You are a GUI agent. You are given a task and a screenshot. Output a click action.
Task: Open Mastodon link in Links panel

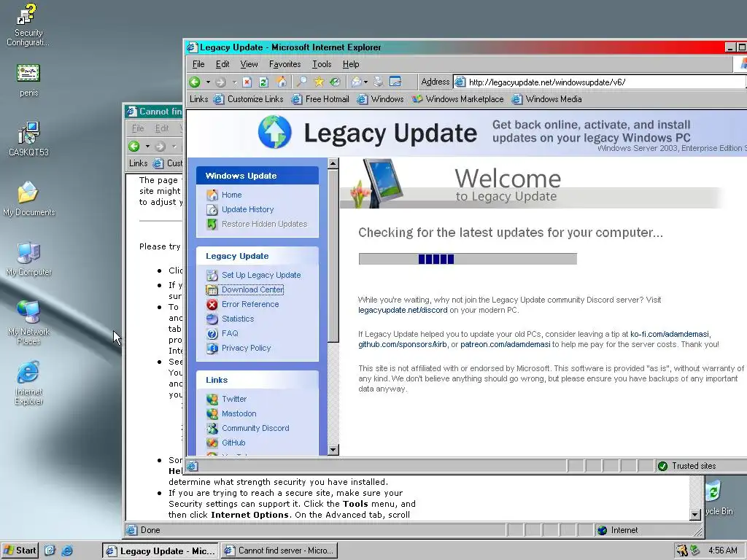coord(239,414)
